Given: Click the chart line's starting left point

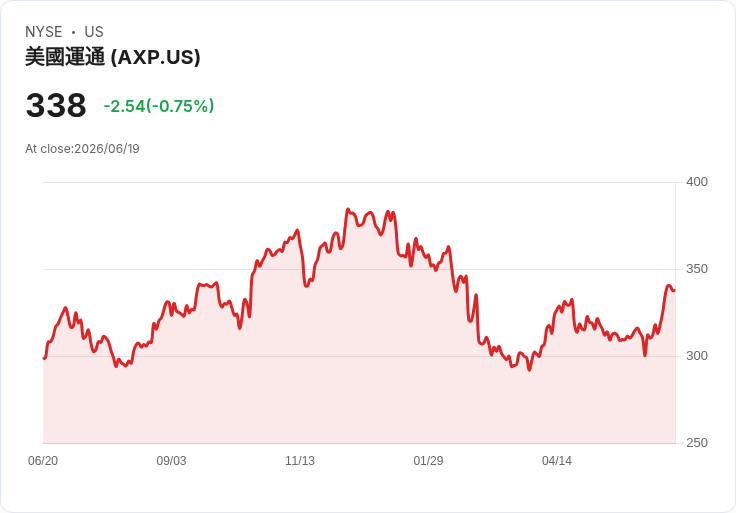Looking at the screenshot, I should [x=44, y=358].
